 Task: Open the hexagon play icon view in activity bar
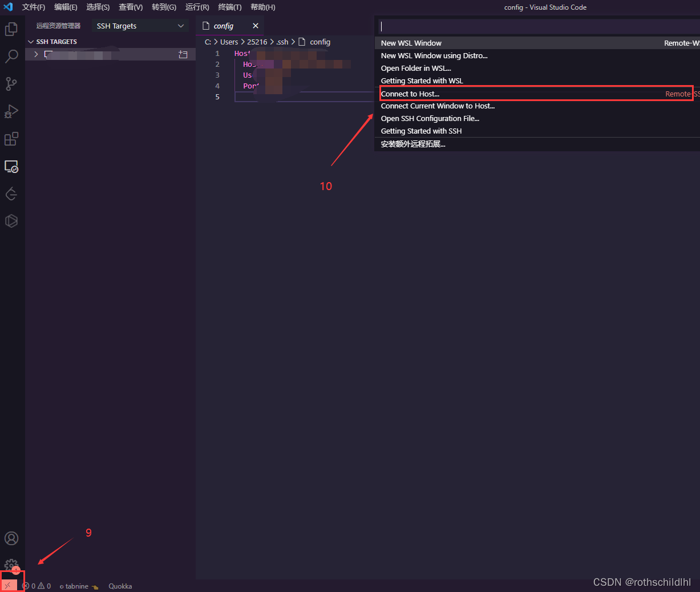pyautogui.click(x=11, y=221)
